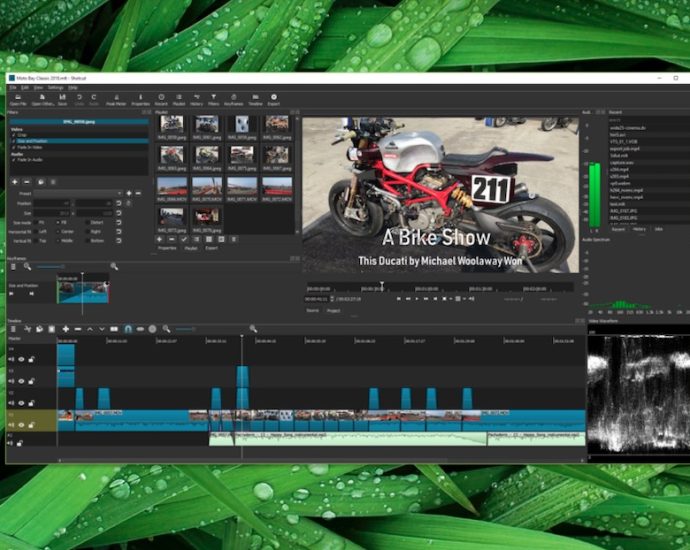690x550 pixels.
Task: Toggle Ripple All Tracks in the timeline toolbar
Action: [x=152, y=329]
